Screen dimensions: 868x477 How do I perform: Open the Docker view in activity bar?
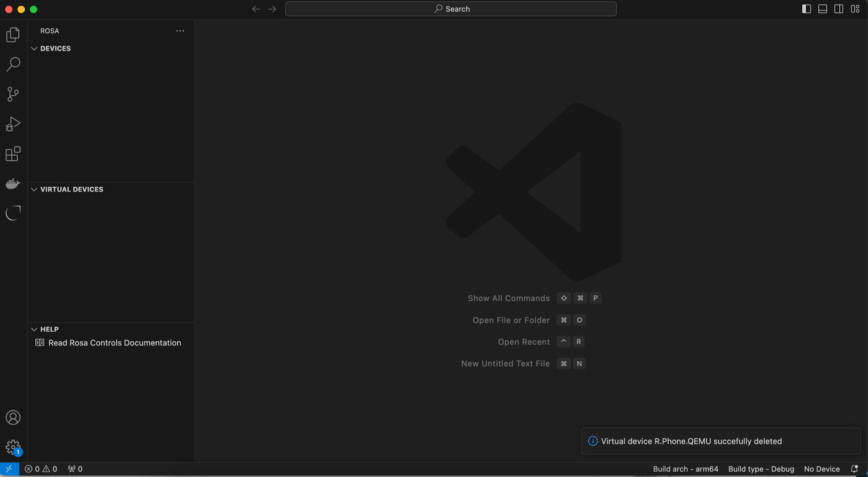[x=13, y=184]
